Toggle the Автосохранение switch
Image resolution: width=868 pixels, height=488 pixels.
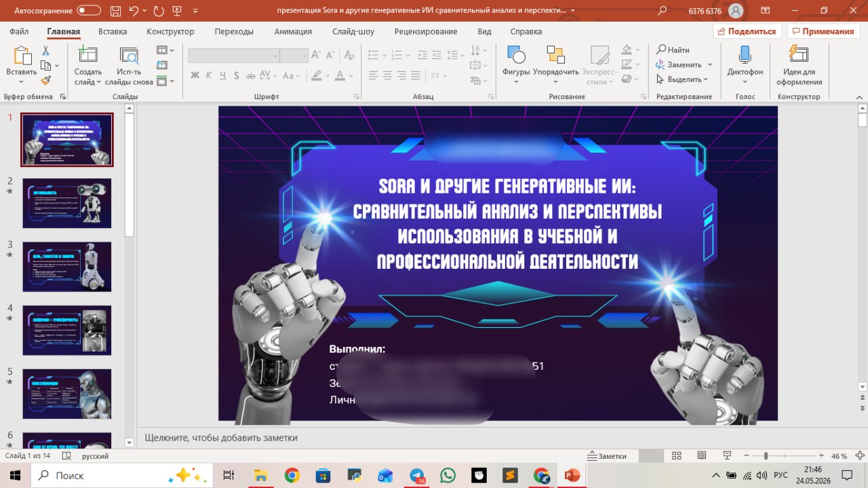pos(89,11)
